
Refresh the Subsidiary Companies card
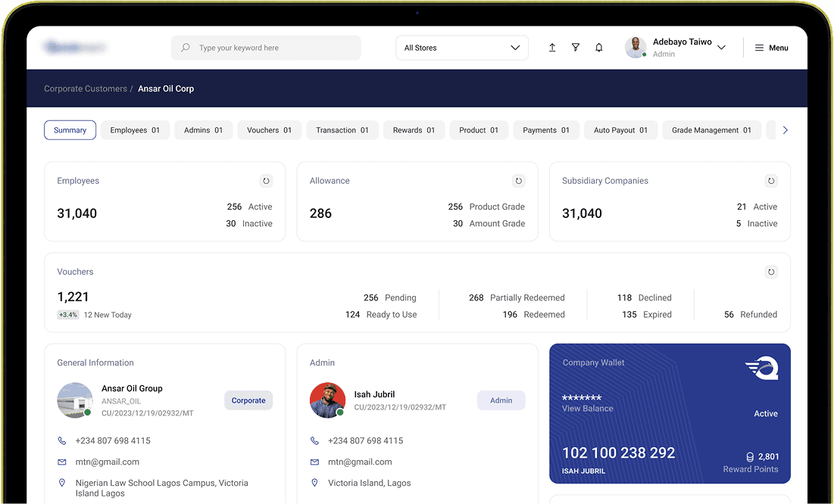tap(771, 181)
